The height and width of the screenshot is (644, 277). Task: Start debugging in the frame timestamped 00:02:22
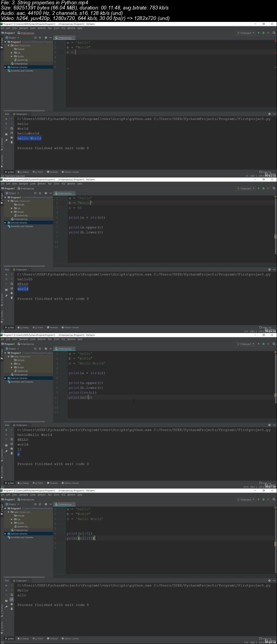click(x=263, y=33)
